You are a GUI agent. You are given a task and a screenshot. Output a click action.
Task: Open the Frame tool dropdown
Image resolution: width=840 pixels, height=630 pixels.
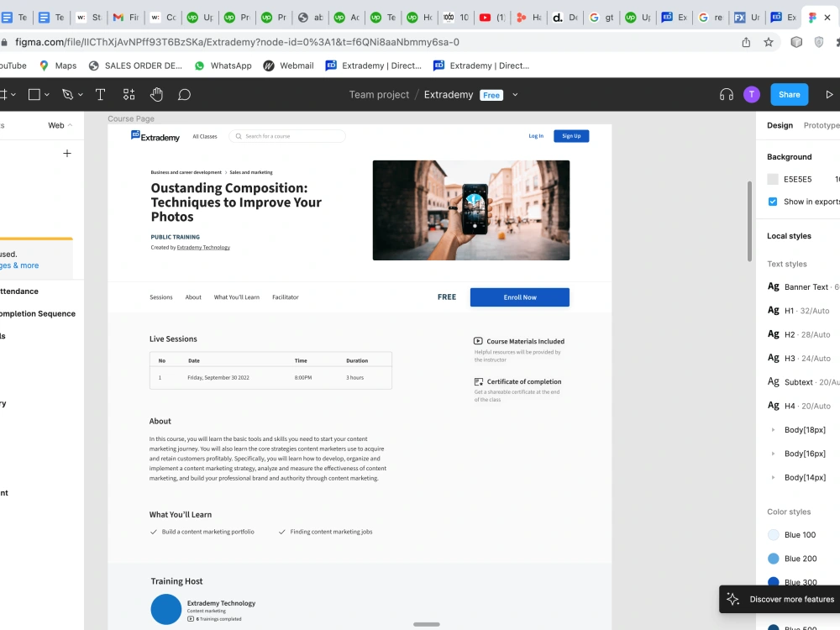click(x=13, y=94)
